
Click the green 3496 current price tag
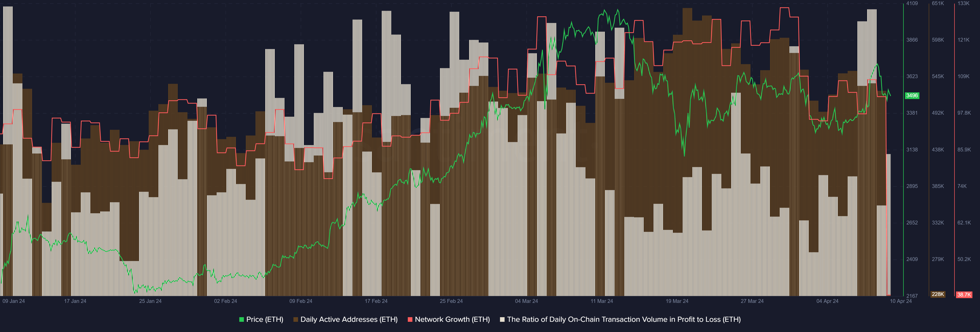click(912, 96)
